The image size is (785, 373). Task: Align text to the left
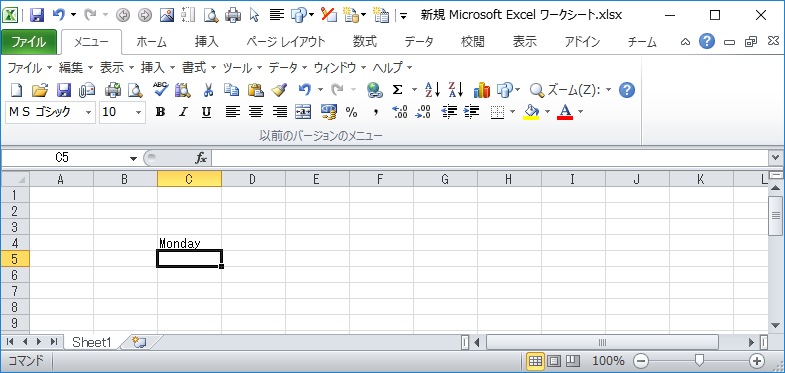click(x=232, y=112)
